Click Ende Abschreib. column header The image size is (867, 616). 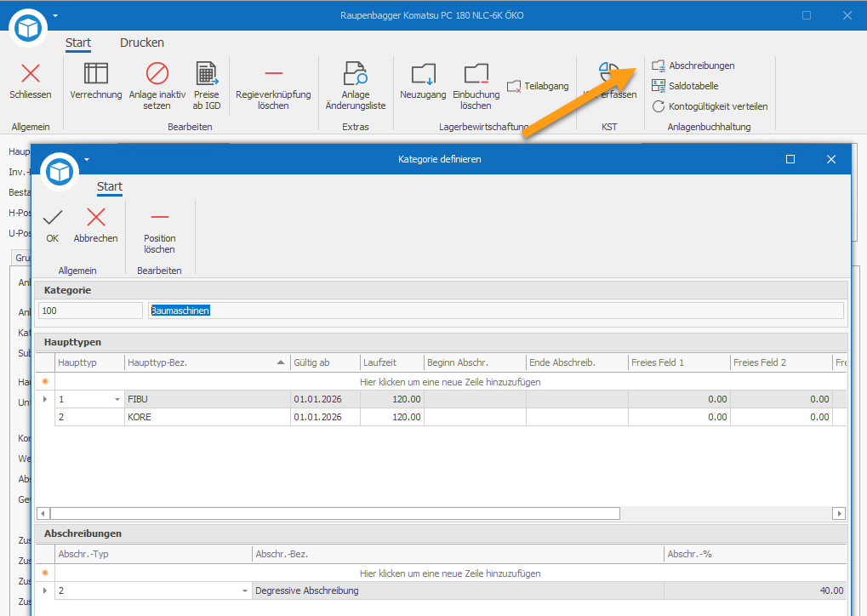(577, 362)
